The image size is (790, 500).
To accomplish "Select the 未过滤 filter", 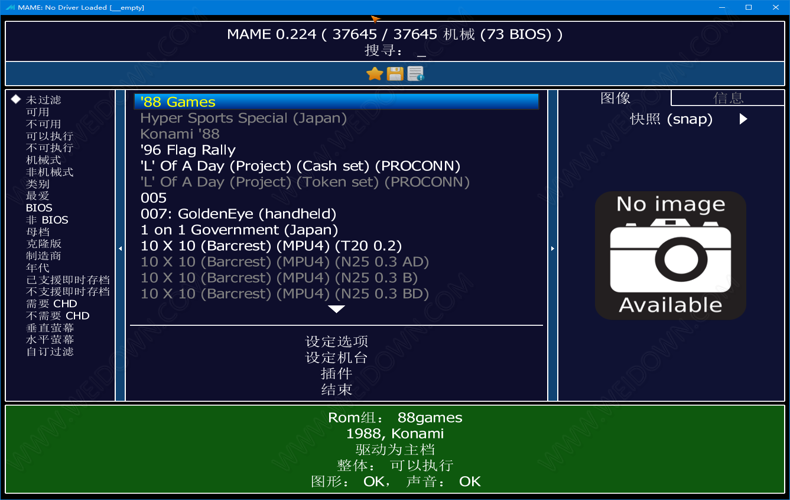I will click(x=43, y=100).
